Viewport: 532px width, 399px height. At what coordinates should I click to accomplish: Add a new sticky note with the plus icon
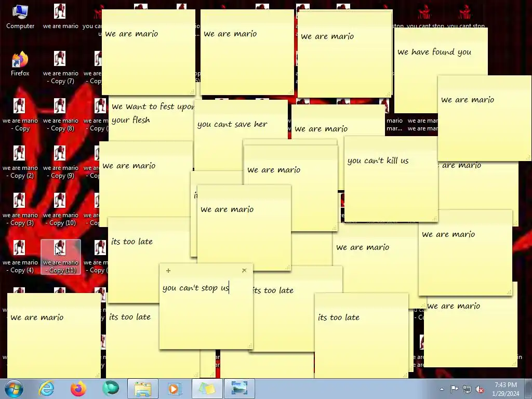(x=168, y=270)
